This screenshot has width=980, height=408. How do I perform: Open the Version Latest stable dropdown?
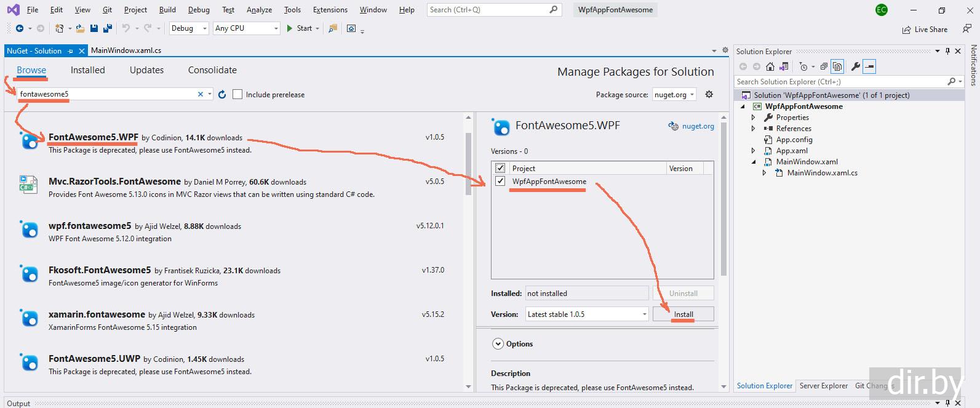pos(586,314)
